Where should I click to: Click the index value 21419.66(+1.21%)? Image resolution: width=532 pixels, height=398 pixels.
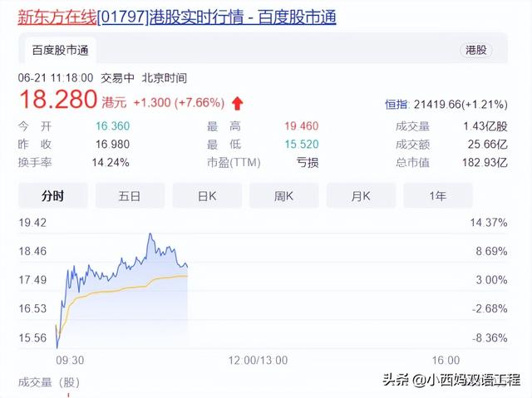[461, 105]
